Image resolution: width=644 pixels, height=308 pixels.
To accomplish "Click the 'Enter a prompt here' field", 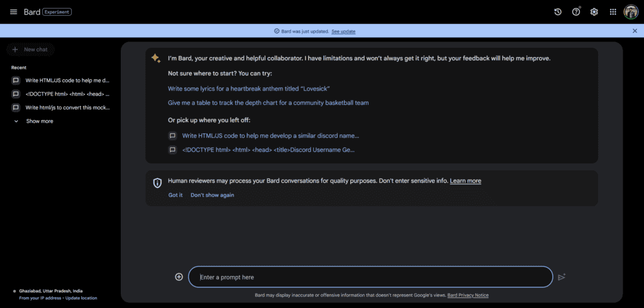I will pos(370,277).
